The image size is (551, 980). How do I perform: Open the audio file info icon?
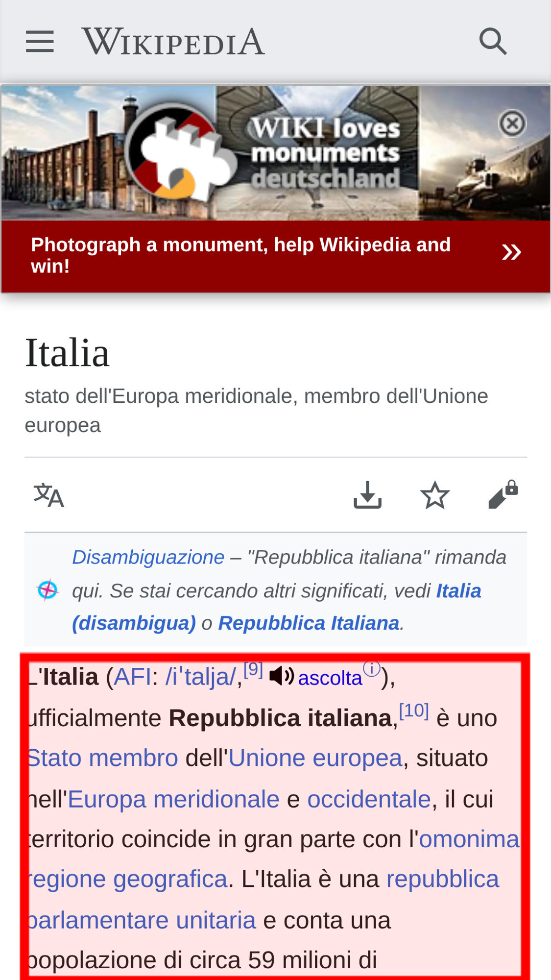(x=372, y=668)
